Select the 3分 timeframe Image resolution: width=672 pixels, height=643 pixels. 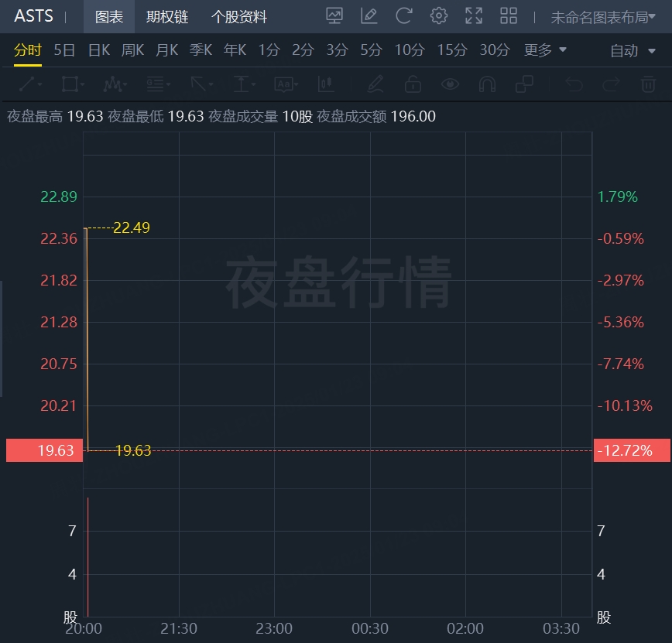(337, 50)
